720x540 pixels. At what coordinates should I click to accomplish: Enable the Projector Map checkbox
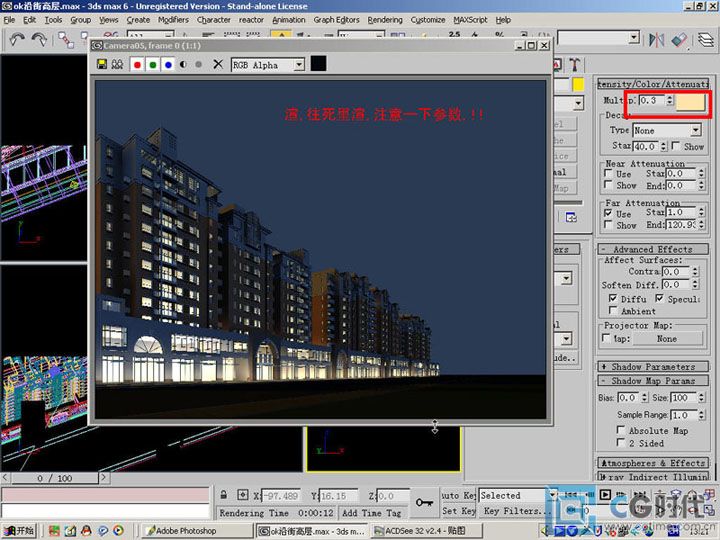coord(606,338)
